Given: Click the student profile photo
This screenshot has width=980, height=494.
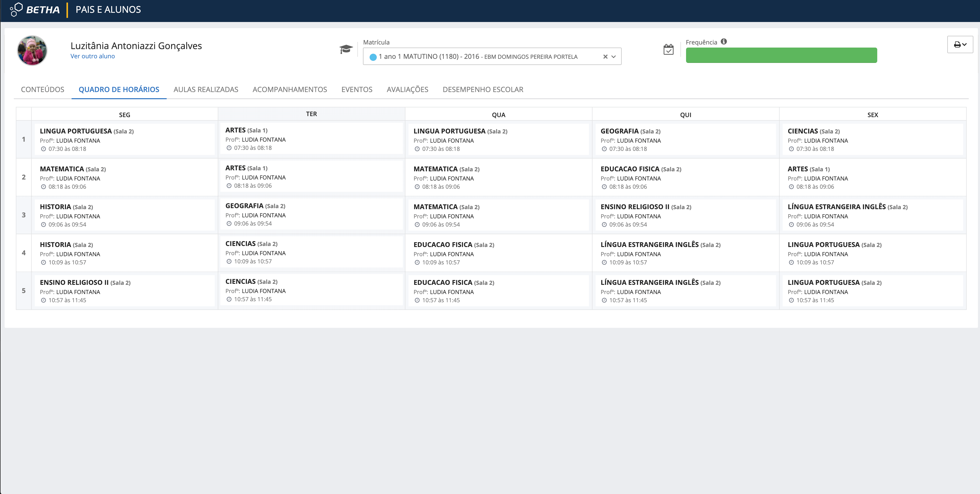Looking at the screenshot, I should click(x=32, y=51).
